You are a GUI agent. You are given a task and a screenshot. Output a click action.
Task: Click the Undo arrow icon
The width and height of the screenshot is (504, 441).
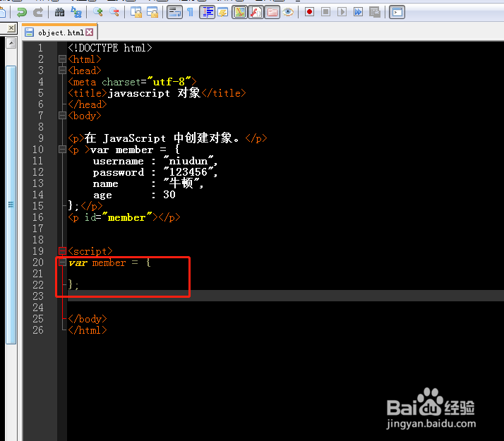pyautogui.click(x=22, y=12)
